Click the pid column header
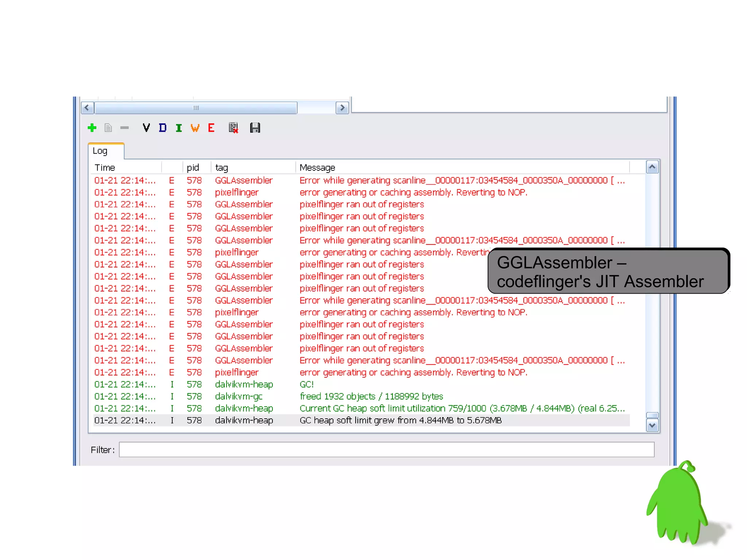The image size is (747, 560). (x=197, y=167)
